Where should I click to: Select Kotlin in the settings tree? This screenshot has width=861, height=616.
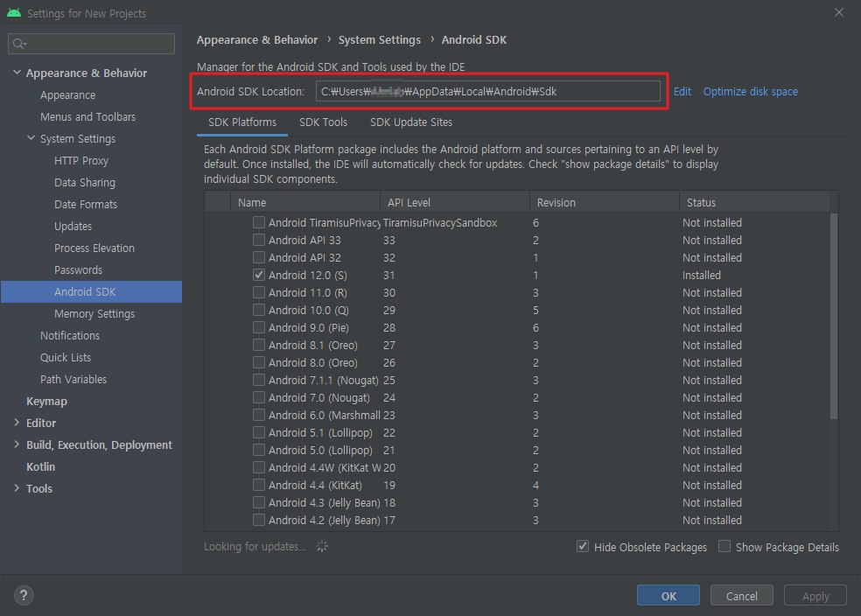[40, 466]
